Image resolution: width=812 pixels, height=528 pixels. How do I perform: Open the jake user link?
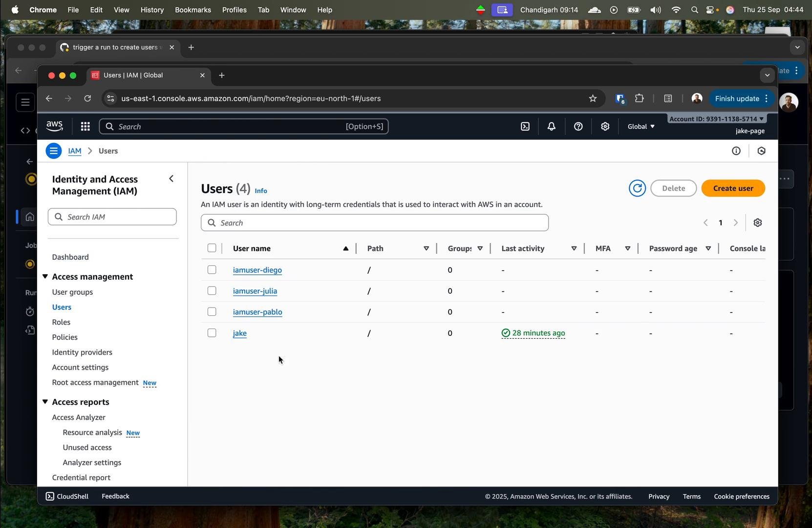[x=240, y=333]
